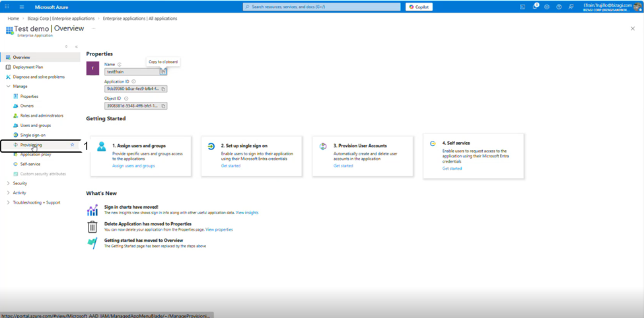Open Enterprise applications All applications breadcrumb

[140, 19]
